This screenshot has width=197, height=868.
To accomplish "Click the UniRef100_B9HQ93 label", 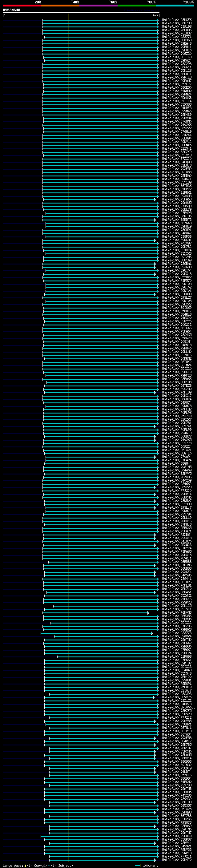I will [x=177, y=812].
